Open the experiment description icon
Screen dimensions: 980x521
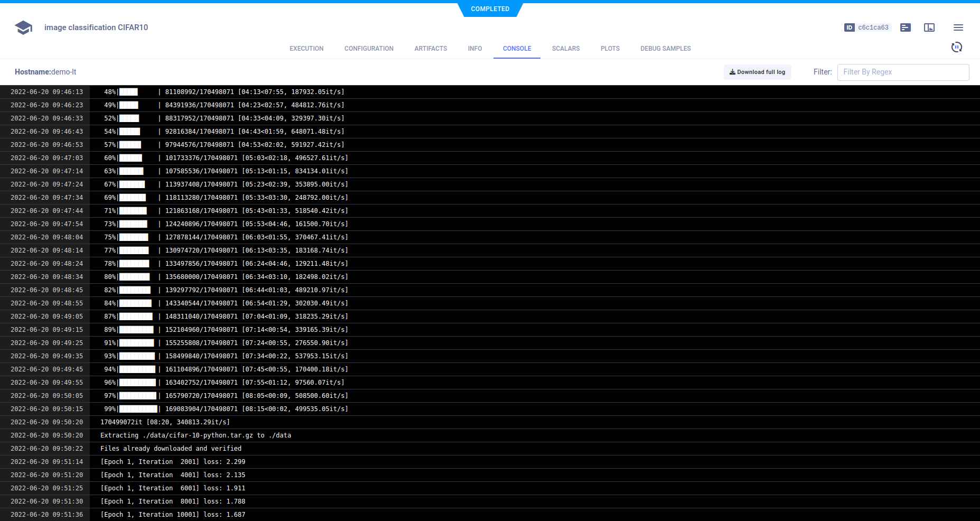pos(905,27)
